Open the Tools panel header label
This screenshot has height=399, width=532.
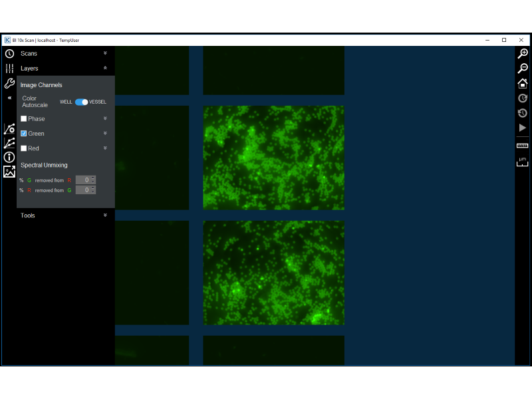[x=28, y=215]
